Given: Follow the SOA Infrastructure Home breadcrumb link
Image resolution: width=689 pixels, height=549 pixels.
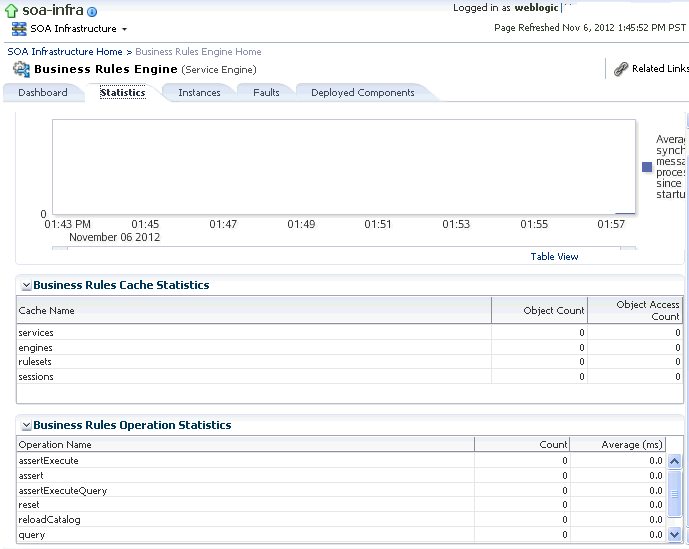Looking at the screenshot, I should [x=65, y=52].
